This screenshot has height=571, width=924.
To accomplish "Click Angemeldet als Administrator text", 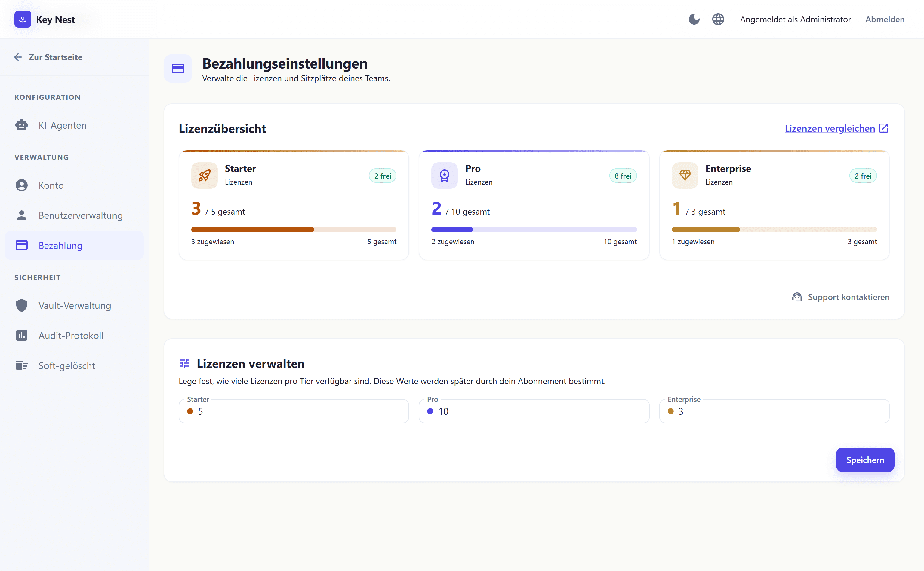I will pyautogui.click(x=795, y=19).
